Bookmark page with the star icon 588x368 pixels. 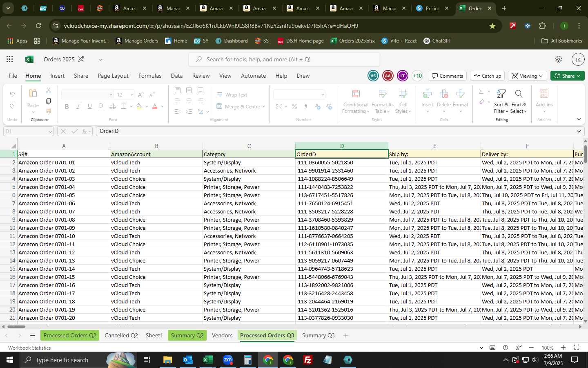pyautogui.click(x=492, y=26)
